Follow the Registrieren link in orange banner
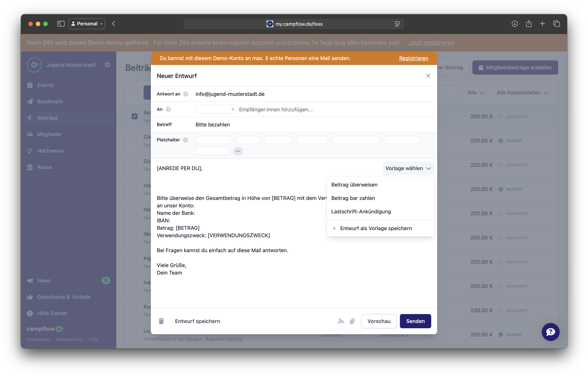 (413, 58)
